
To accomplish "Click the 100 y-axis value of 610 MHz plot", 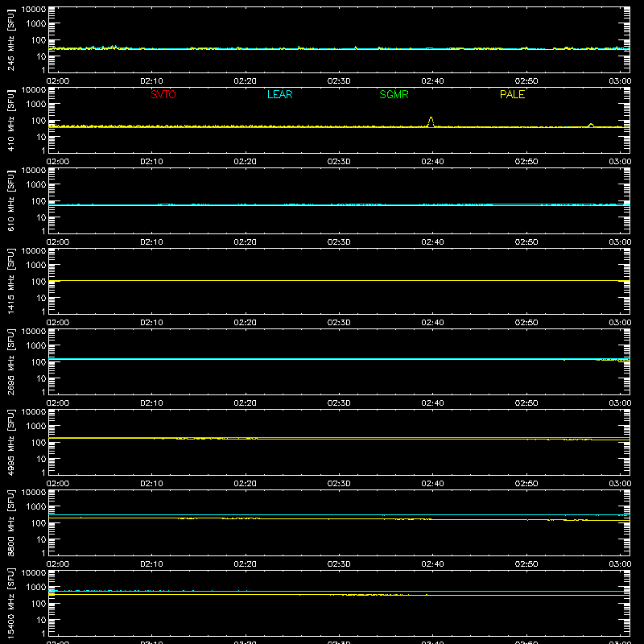I will [x=39, y=201].
